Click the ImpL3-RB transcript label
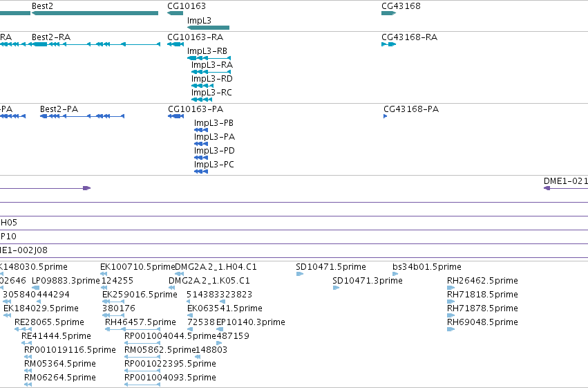 (207, 51)
